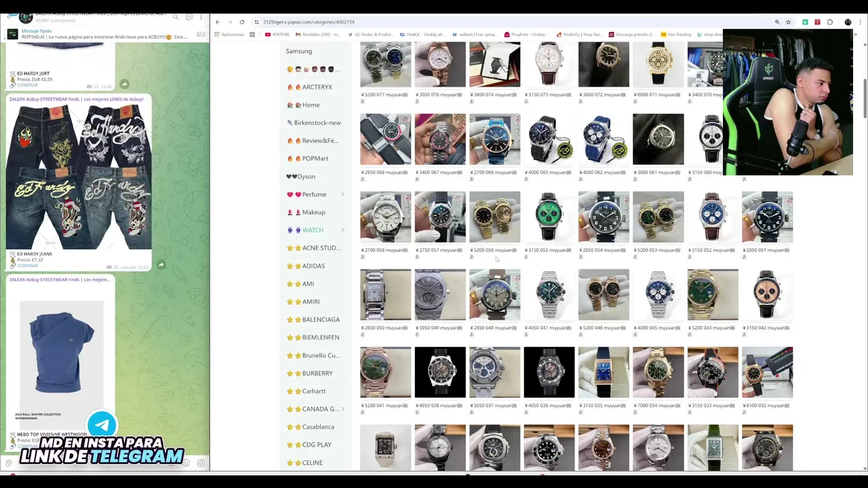The height and width of the screenshot is (488, 868).
Task: Open the QC Finder bookmark
Action: point(371,35)
